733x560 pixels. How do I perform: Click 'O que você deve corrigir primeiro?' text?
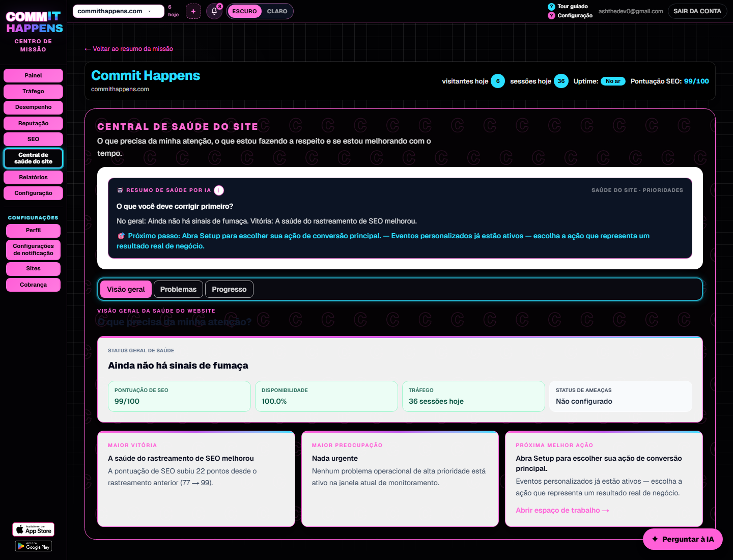175,206
